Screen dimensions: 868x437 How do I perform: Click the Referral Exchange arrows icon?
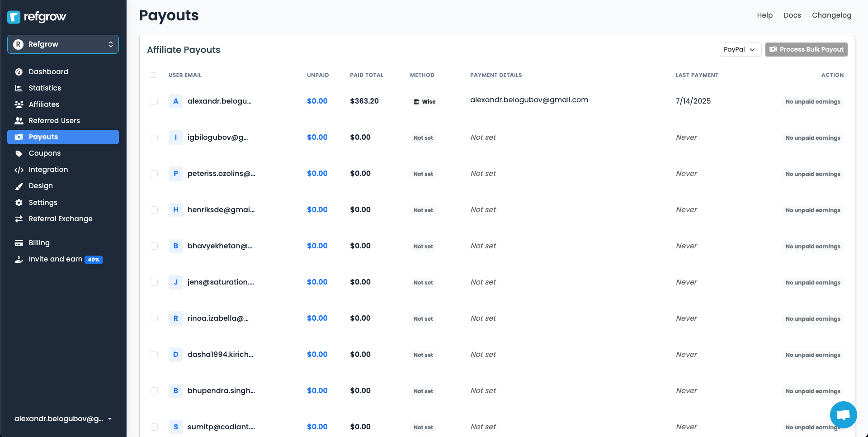click(x=19, y=219)
